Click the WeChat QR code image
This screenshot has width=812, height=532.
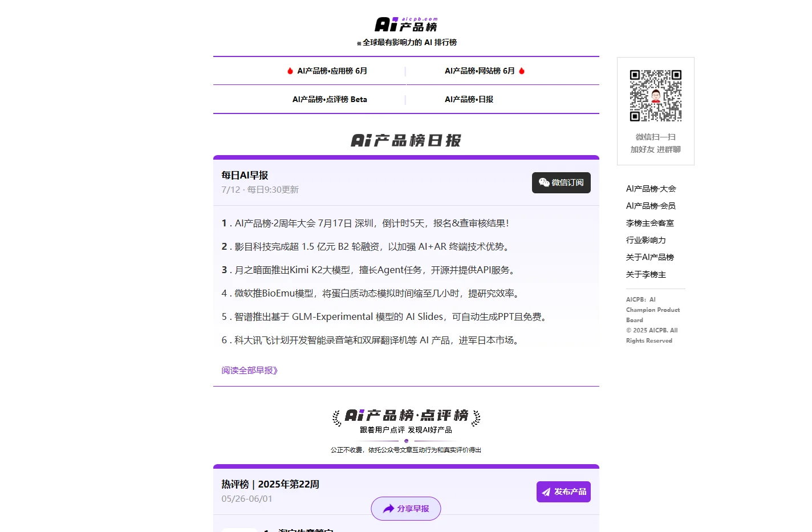[x=656, y=95]
